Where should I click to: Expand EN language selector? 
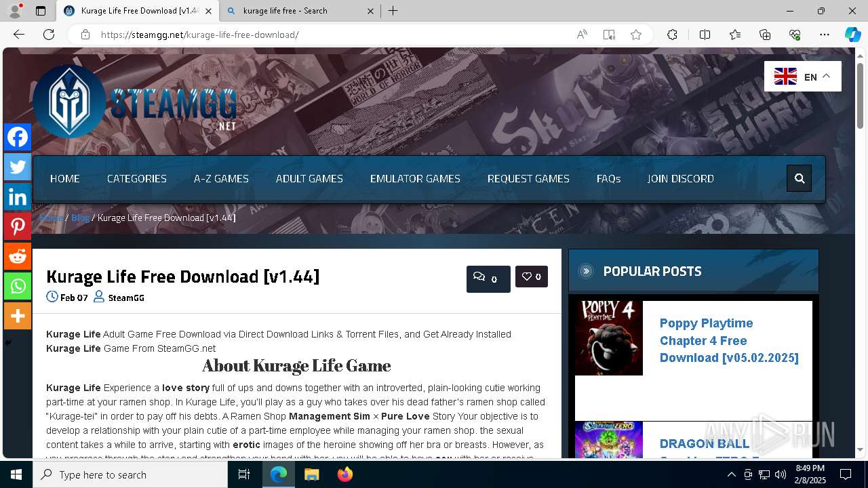click(803, 77)
